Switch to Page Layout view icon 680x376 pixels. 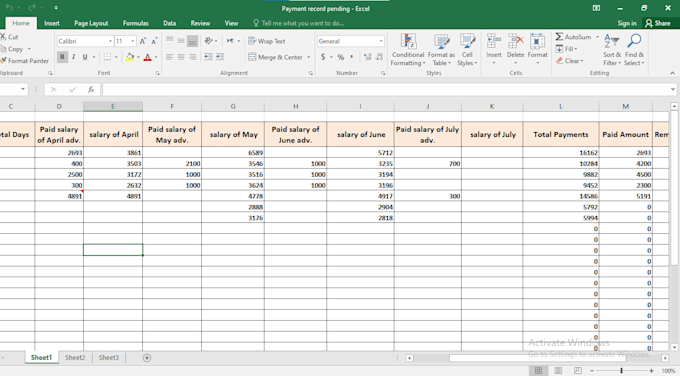(558, 371)
